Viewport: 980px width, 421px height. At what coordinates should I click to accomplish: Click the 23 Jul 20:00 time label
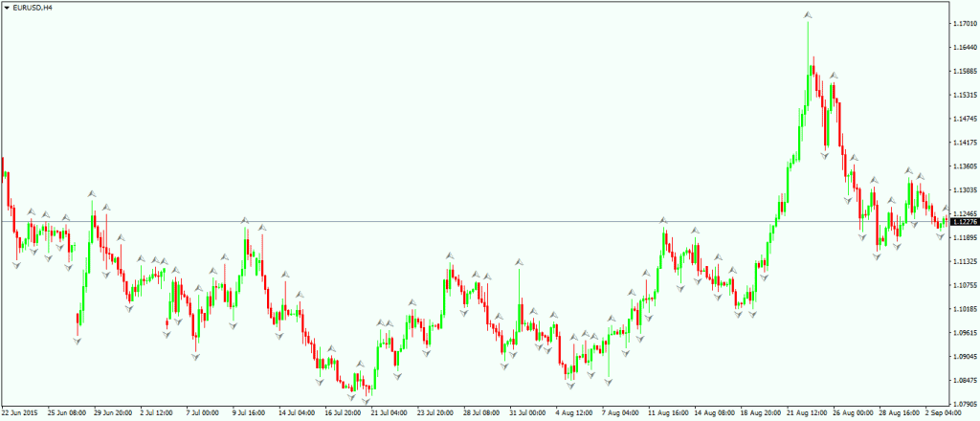(x=436, y=413)
